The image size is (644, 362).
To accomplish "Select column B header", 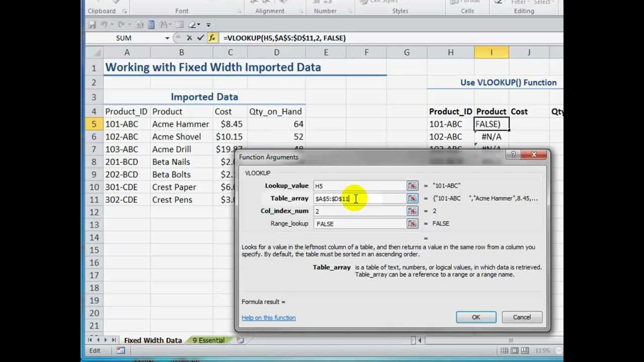I will [x=181, y=52].
